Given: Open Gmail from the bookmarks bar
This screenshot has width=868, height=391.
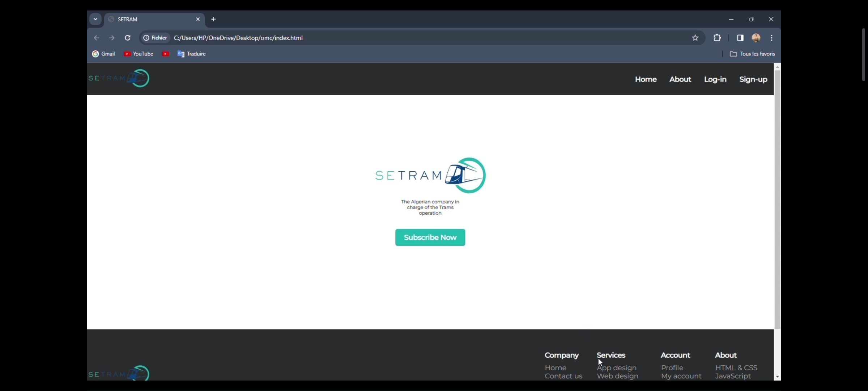Looking at the screenshot, I should (x=104, y=54).
